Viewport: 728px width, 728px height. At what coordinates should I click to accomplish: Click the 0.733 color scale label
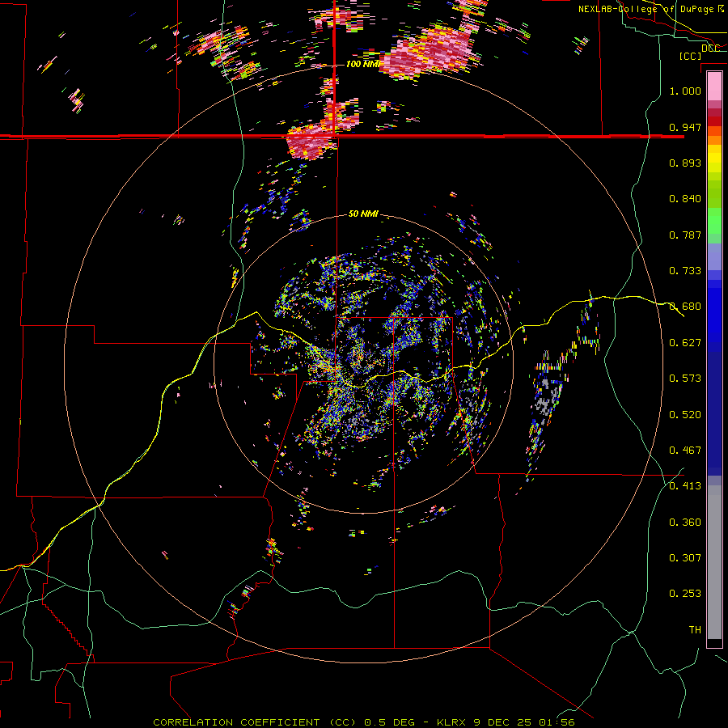pyautogui.click(x=685, y=271)
